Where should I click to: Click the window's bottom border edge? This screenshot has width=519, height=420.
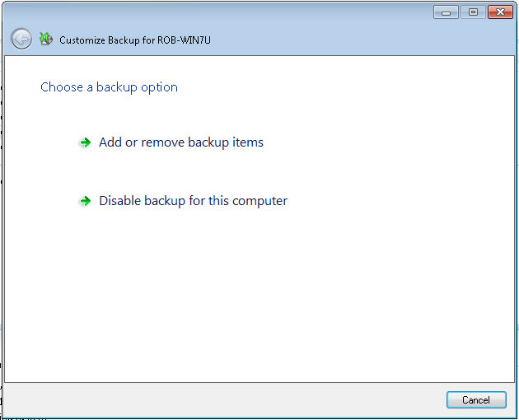click(259, 416)
